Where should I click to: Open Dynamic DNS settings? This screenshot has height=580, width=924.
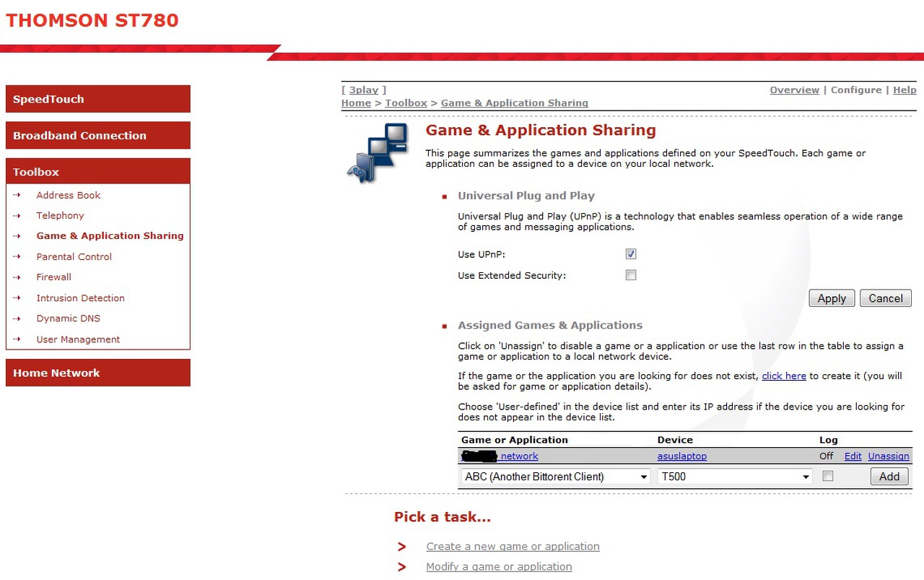(69, 319)
